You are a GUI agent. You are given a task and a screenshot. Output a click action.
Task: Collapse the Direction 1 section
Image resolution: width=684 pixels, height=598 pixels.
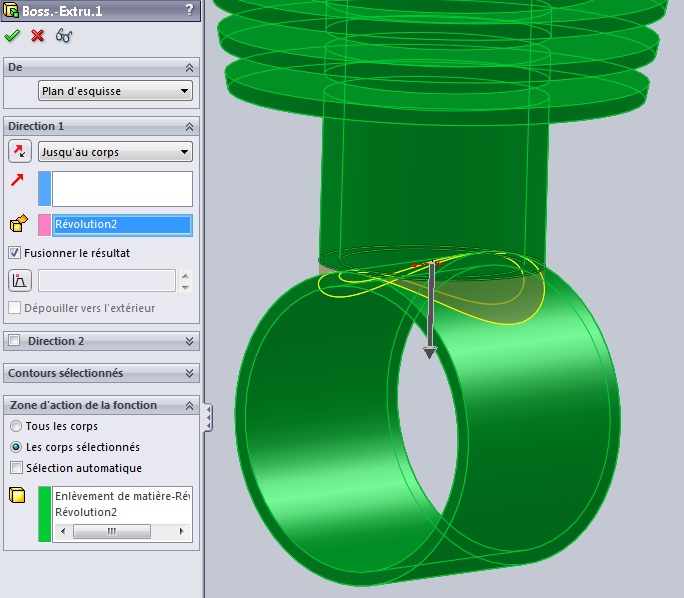190,127
